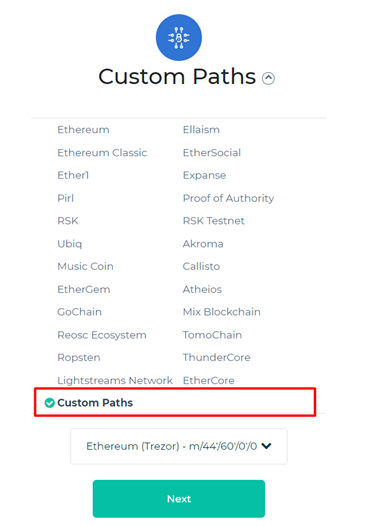
Task: Collapse the Custom Paths chevron circle
Action: tap(268, 78)
